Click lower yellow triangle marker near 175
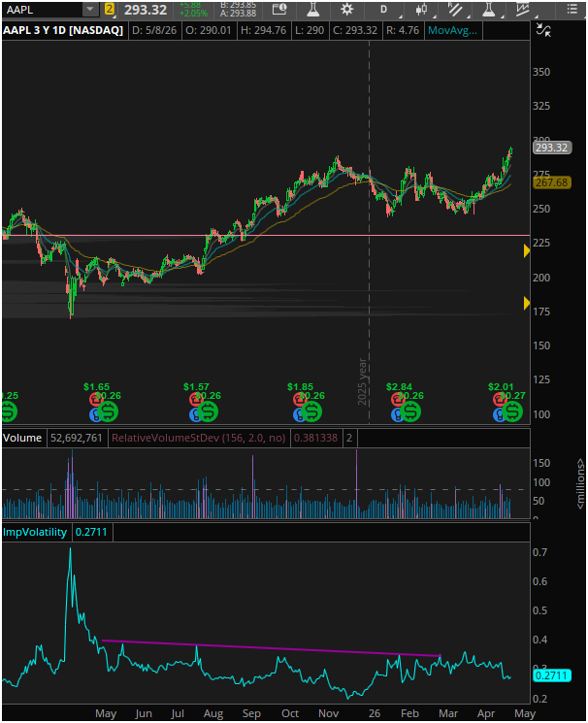This screenshot has height=723, width=588. pyautogui.click(x=527, y=303)
